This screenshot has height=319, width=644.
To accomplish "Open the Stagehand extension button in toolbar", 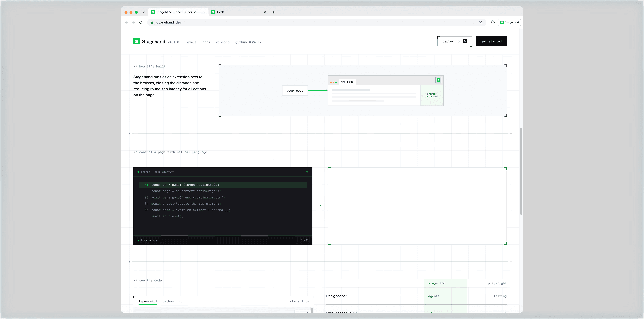I will click(x=509, y=22).
